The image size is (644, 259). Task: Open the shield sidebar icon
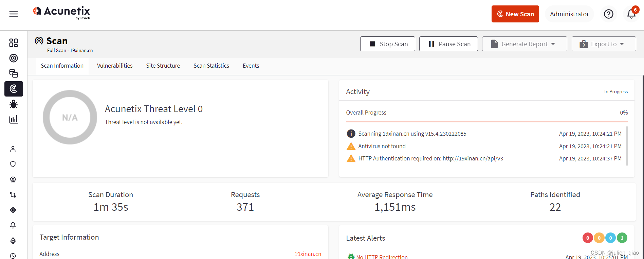[x=13, y=164]
